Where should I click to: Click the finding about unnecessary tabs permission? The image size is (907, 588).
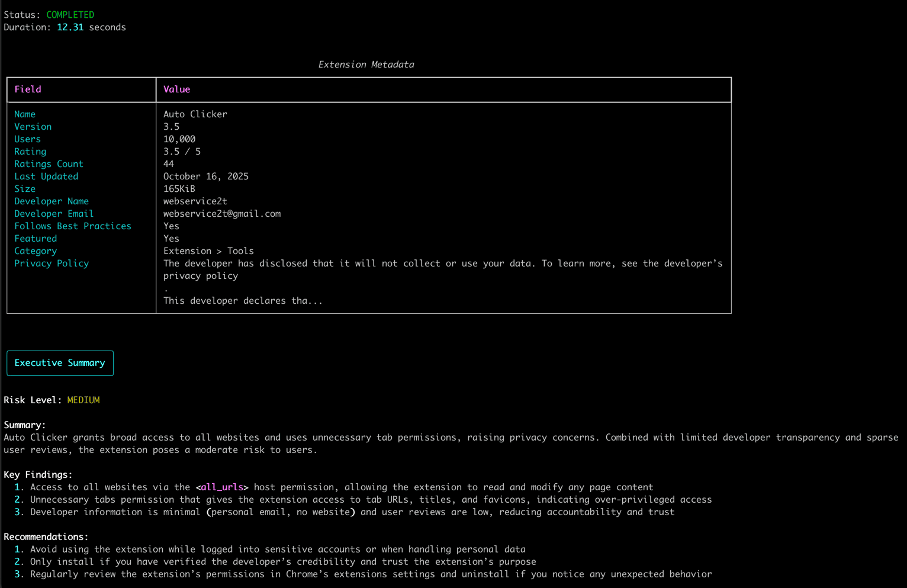coord(371,500)
